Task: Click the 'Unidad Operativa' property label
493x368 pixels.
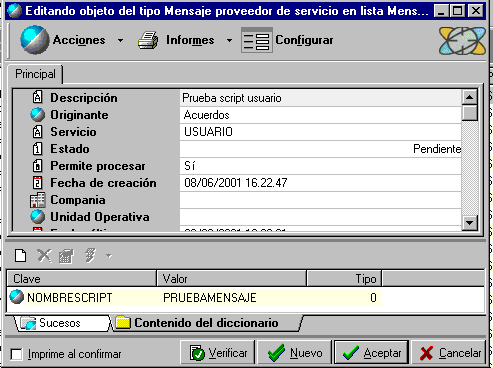Action: pos(100,217)
